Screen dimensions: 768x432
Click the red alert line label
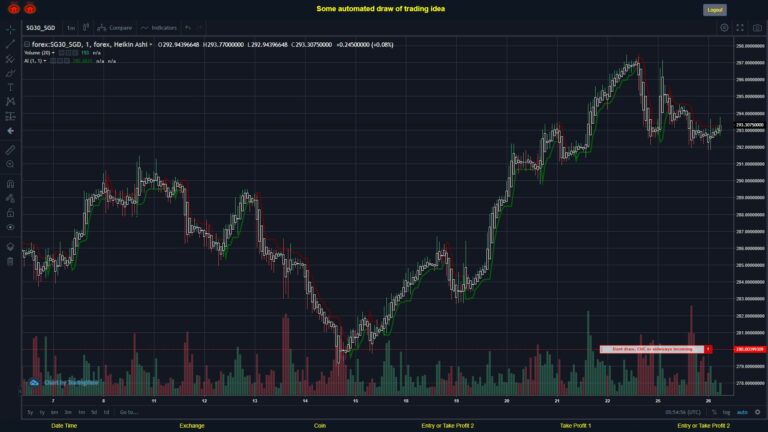point(652,349)
